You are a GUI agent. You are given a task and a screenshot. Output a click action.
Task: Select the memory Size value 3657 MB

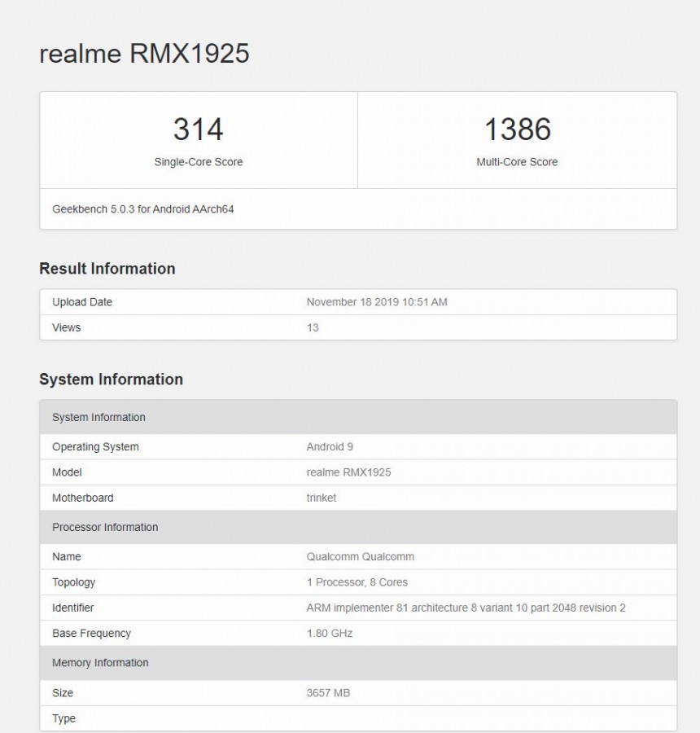pyautogui.click(x=328, y=693)
